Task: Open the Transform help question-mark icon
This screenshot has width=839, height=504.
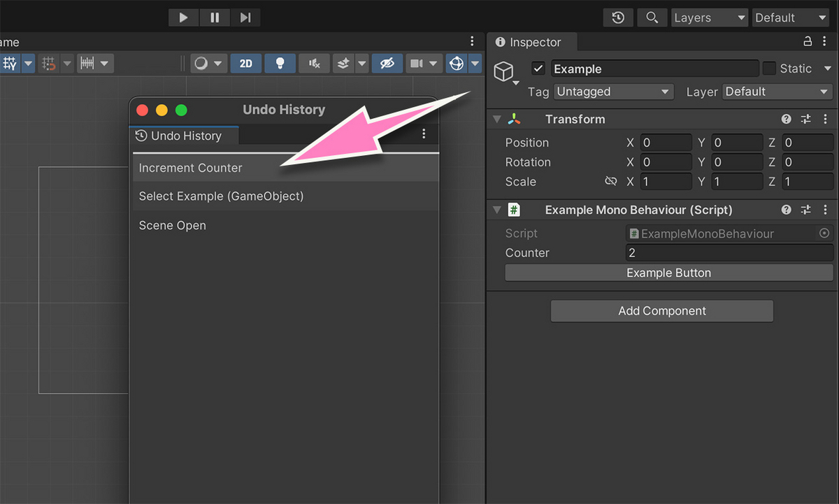Action: coord(787,120)
